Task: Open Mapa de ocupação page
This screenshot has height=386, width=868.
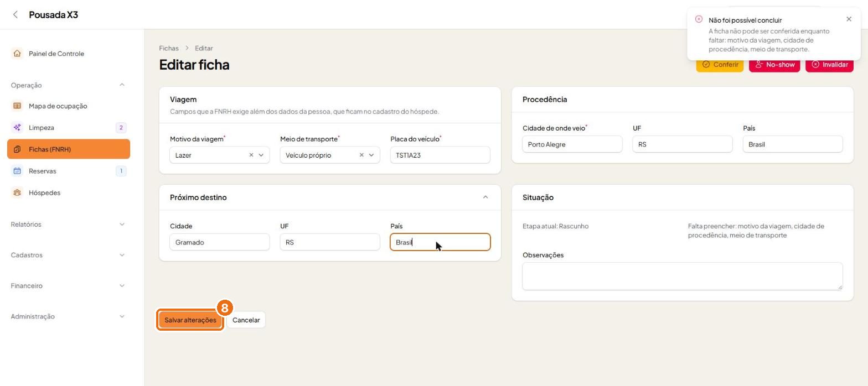Action: [69, 106]
